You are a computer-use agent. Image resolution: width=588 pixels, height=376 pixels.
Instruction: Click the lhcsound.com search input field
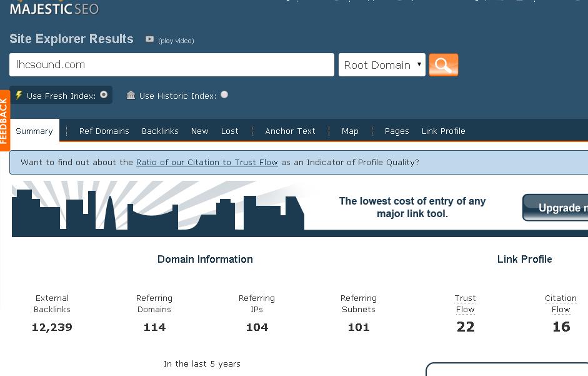coord(172,64)
